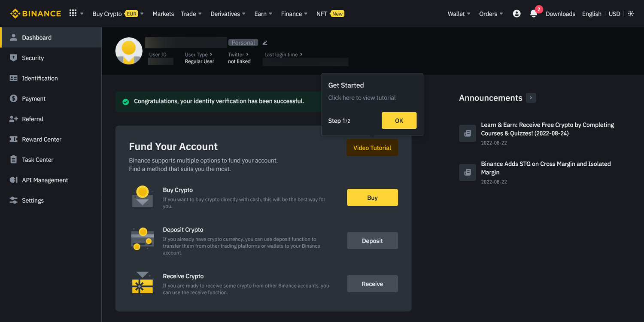The width and height of the screenshot is (644, 322).
Task: Open the Wallet dropdown
Action: pyautogui.click(x=459, y=14)
